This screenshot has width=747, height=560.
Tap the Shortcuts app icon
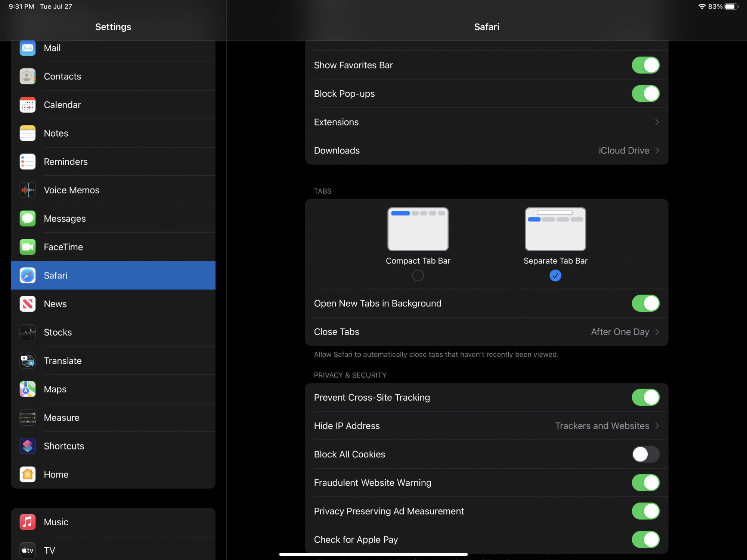[27, 446]
